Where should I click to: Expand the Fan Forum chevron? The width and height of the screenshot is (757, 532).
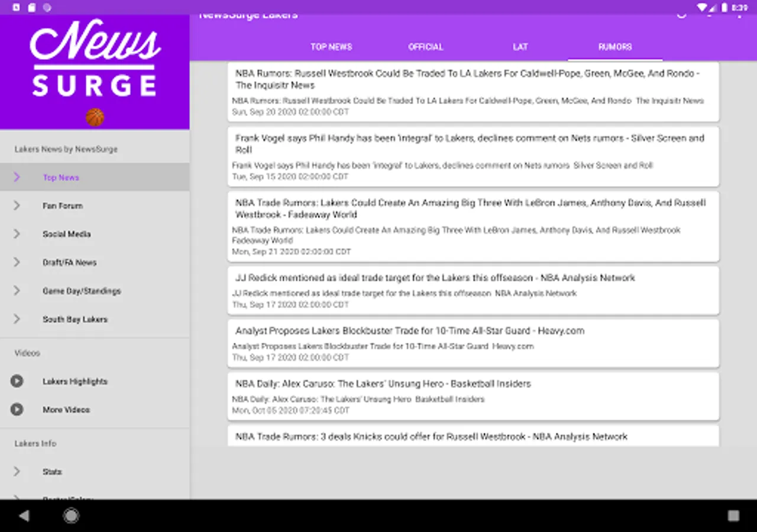(17, 206)
